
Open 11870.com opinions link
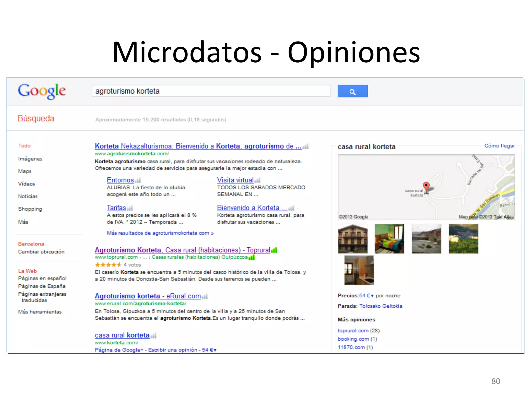[x=351, y=347]
